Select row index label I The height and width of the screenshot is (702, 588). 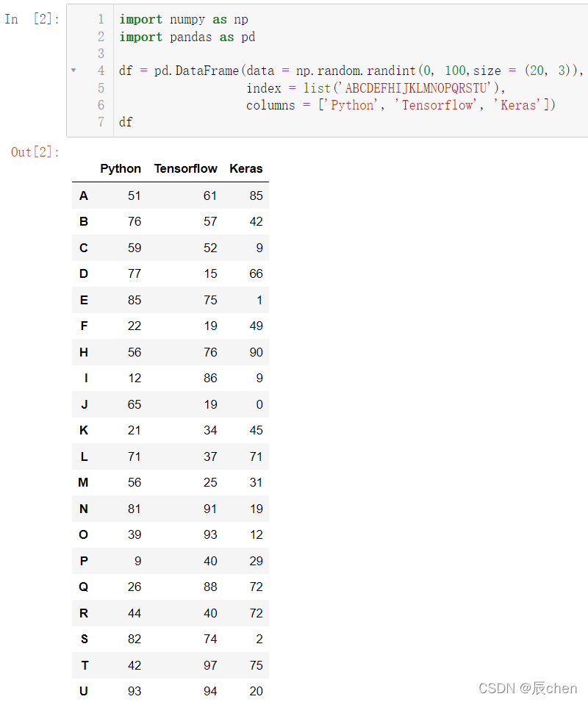point(86,379)
